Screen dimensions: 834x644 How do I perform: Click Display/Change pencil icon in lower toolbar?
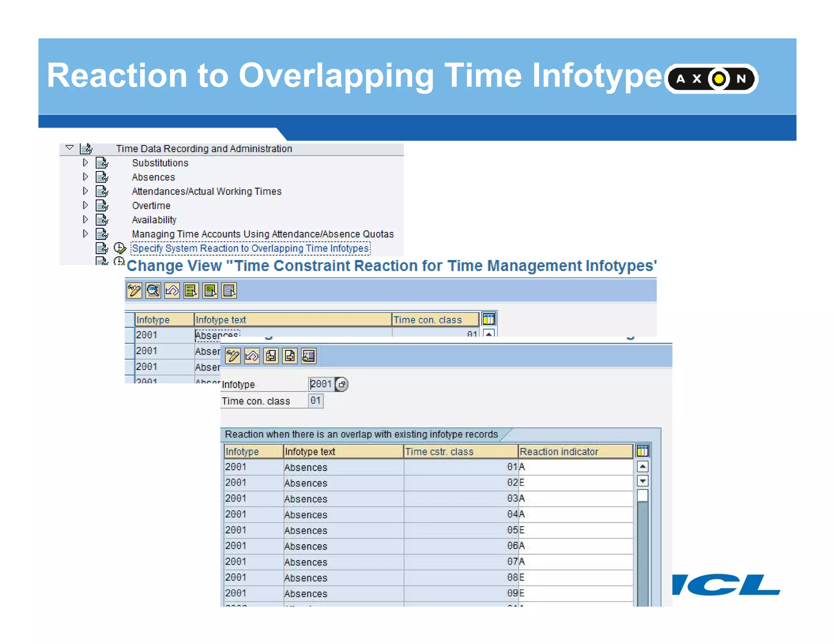pyautogui.click(x=233, y=356)
